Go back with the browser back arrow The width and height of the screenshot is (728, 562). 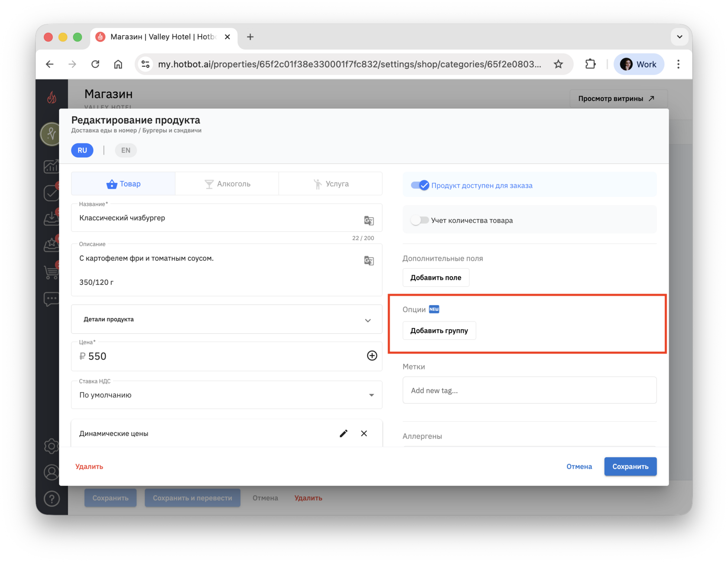[x=50, y=64]
